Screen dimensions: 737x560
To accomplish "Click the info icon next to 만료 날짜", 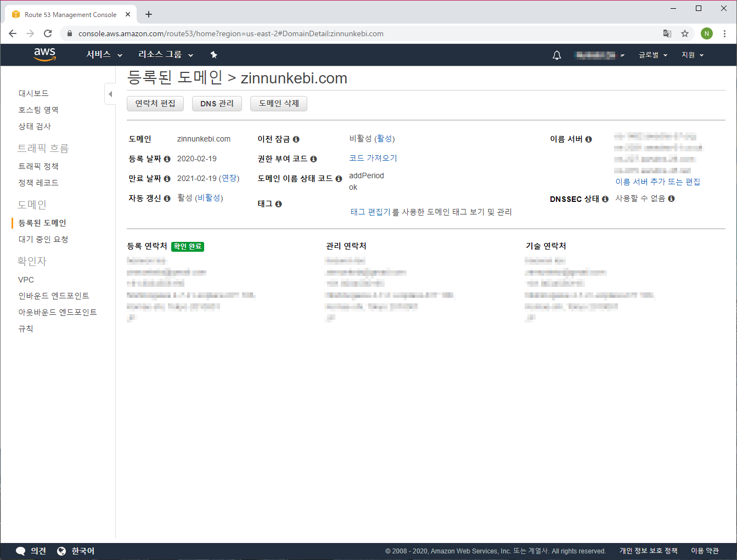I will click(x=167, y=179).
